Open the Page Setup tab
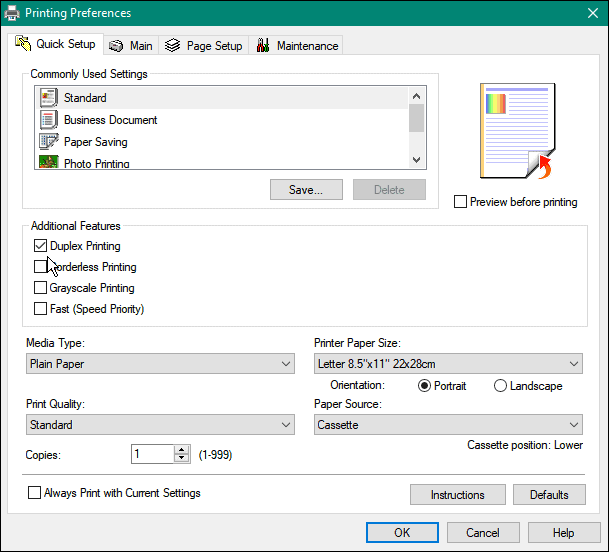This screenshot has width=609, height=552. coord(204,46)
